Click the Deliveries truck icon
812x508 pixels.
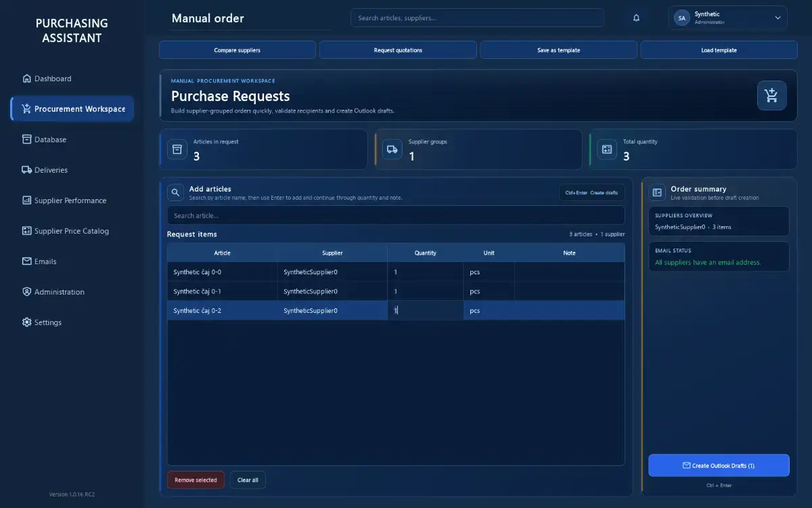click(26, 170)
